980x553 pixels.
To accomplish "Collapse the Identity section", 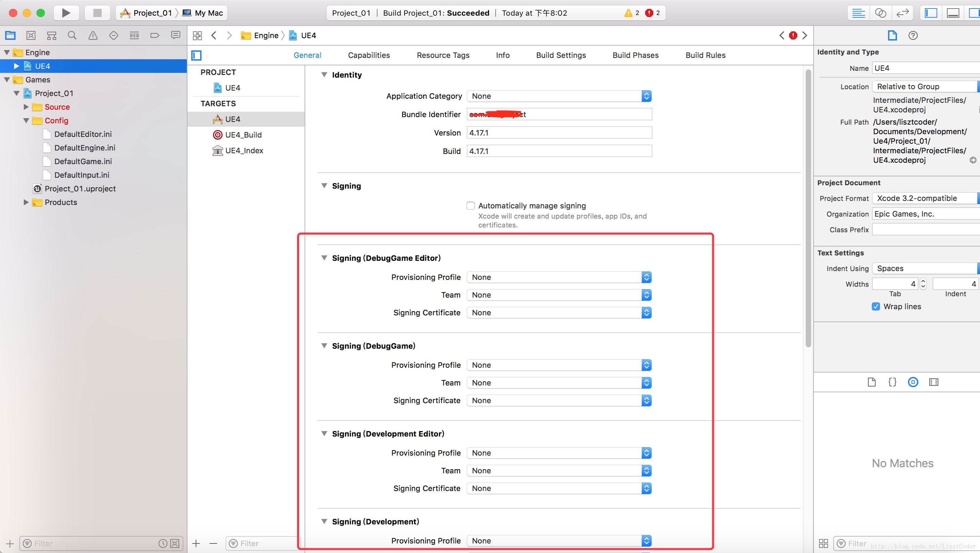I will coord(324,75).
